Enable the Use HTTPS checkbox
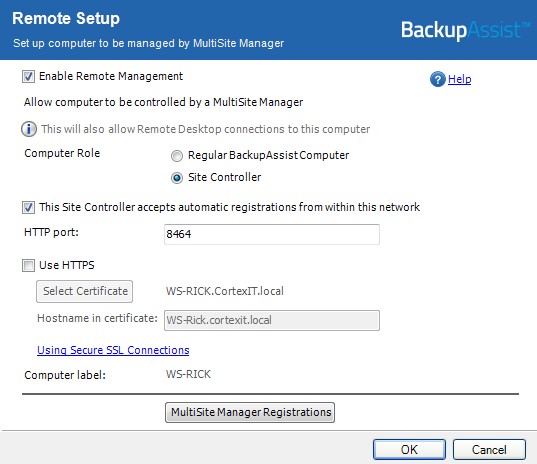This screenshot has height=464, width=537. 28,265
